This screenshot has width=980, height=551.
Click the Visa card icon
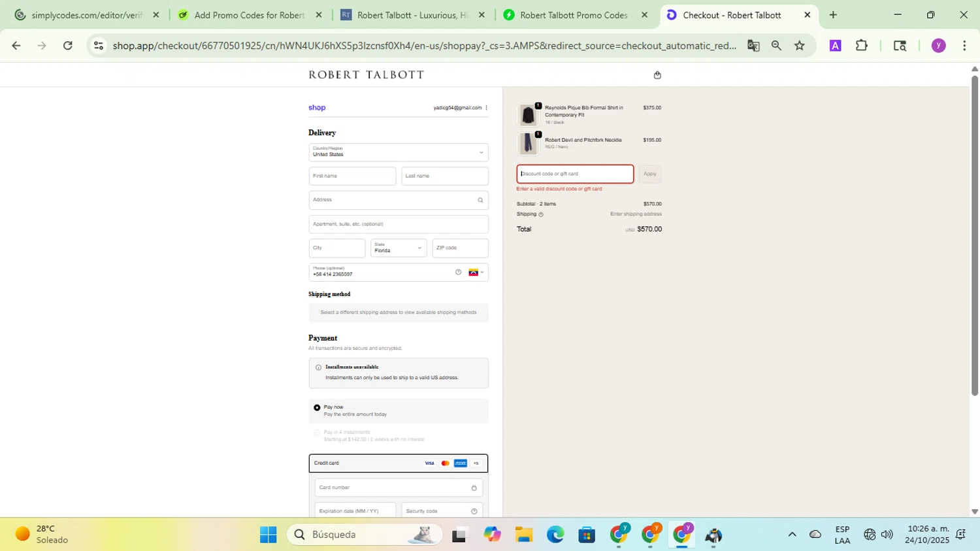tap(429, 463)
